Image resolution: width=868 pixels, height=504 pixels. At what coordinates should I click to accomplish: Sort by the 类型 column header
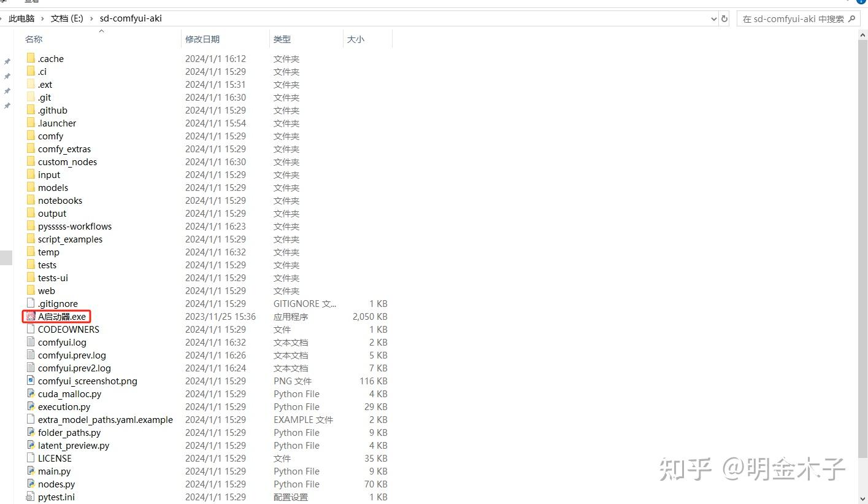(x=282, y=39)
